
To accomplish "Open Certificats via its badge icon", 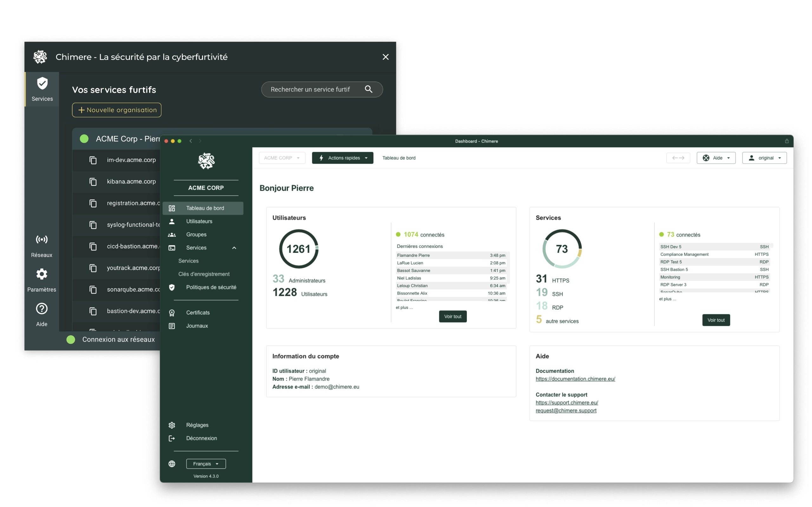I will coord(172,312).
